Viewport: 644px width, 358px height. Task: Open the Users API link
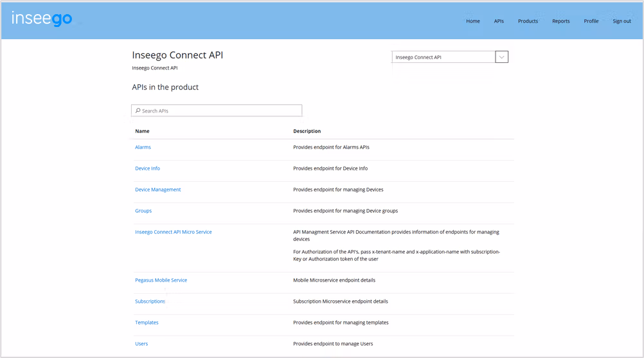pos(141,344)
